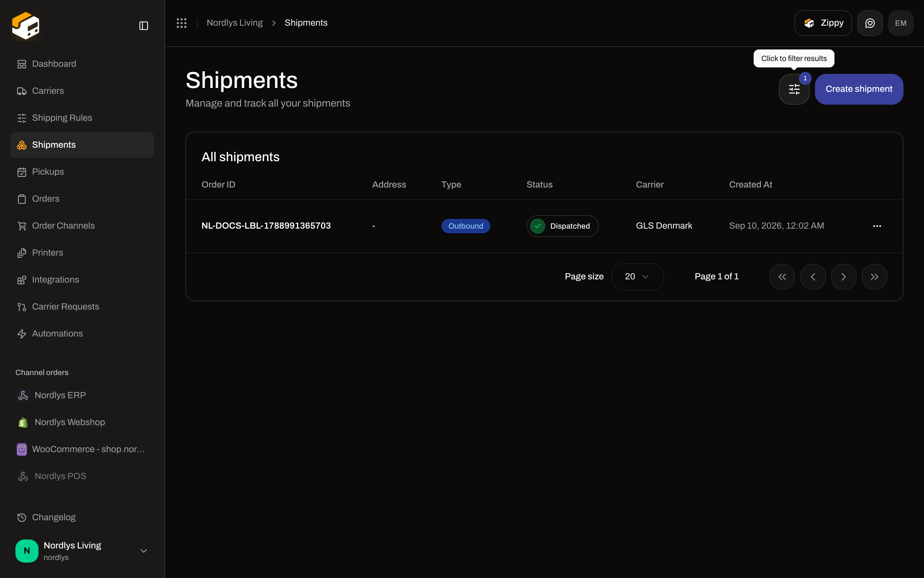Open Dashboard in the sidebar
The width and height of the screenshot is (924, 578).
point(82,64)
